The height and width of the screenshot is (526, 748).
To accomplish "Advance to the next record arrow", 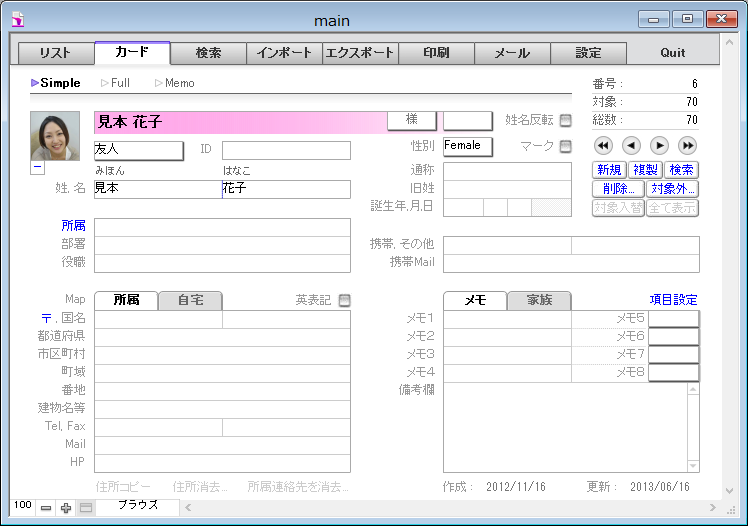I will [660, 145].
